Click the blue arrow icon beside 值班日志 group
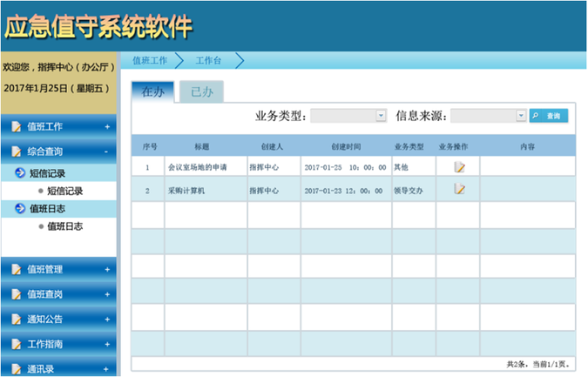 [x=20, y=208]
